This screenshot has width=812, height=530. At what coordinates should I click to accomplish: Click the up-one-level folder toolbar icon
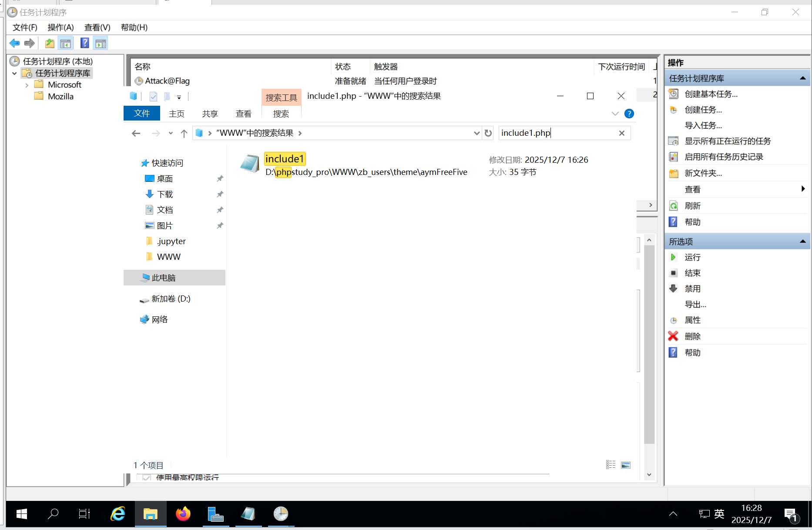(x=50, y=43)
